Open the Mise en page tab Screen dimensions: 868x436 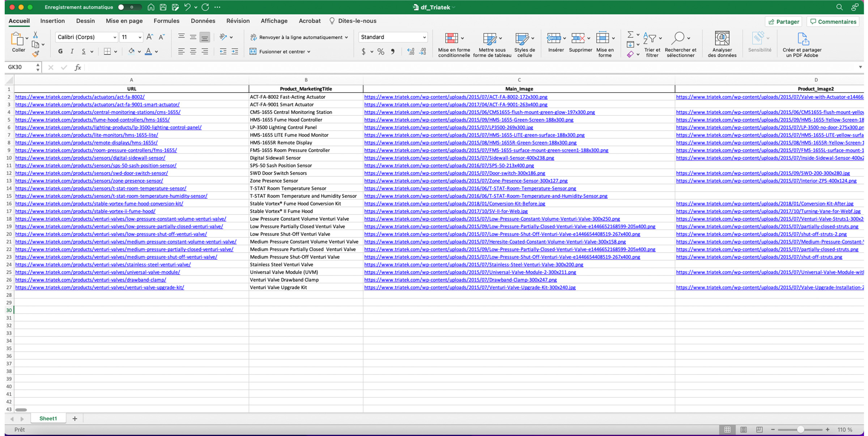tap(124, 21)
